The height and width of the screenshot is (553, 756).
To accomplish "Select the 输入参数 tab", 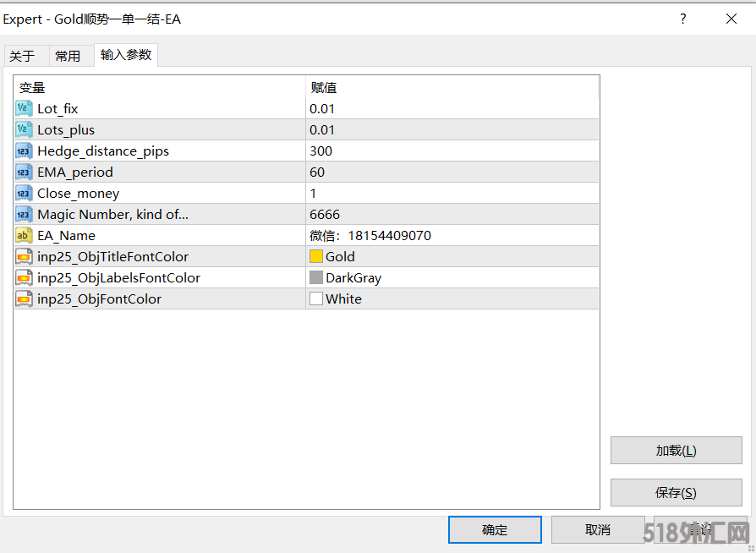I will click(126, 55).
